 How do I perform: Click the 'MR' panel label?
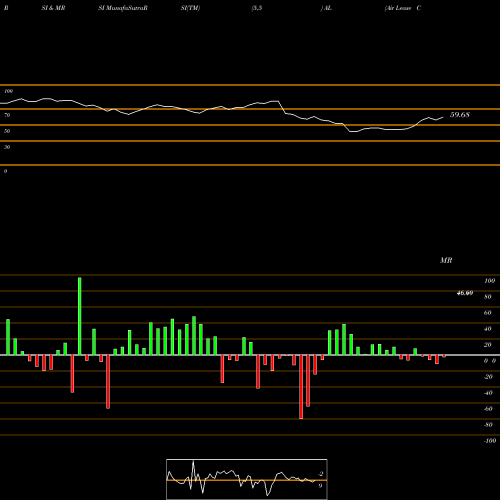pyautogui.click(x=446, y=260)
